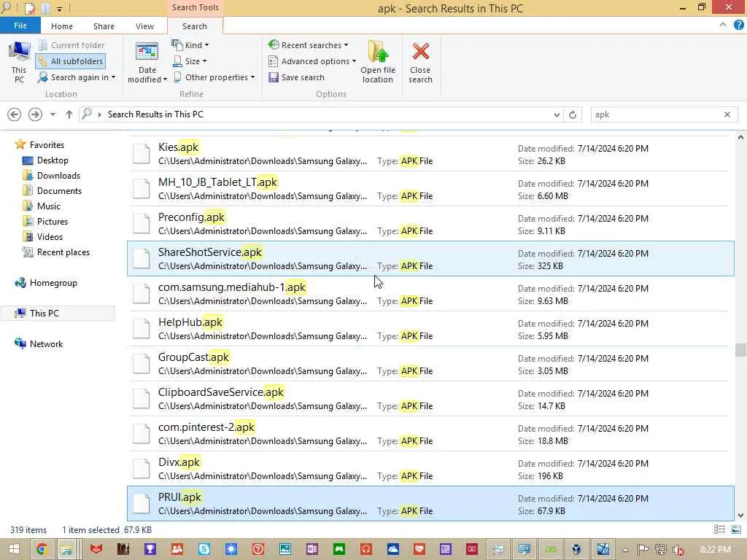Screen dimensions: 747x560
Task: Open recent locations dropdown arrow
Action: coord(53,114)
